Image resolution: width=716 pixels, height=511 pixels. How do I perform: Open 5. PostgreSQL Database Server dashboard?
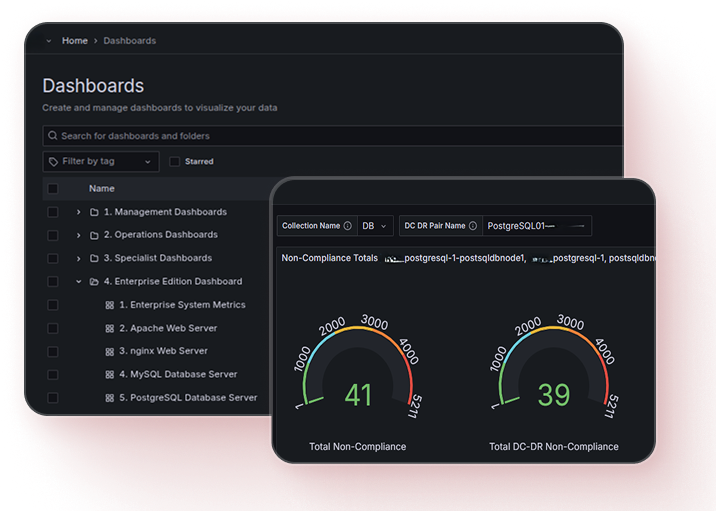click(188, 398)
